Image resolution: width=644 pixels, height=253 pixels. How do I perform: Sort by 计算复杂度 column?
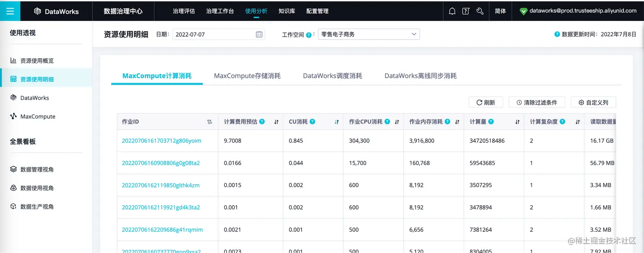point(578,122)
